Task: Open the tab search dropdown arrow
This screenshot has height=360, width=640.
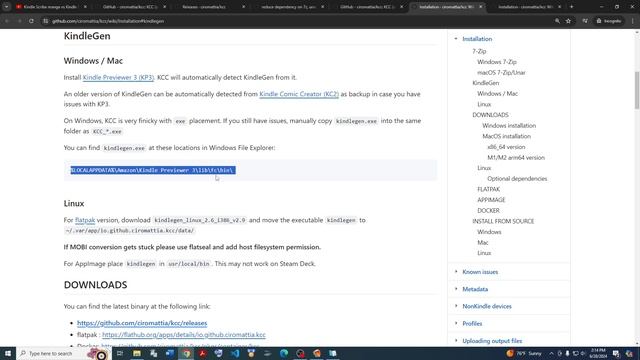Action: [7, 7]
